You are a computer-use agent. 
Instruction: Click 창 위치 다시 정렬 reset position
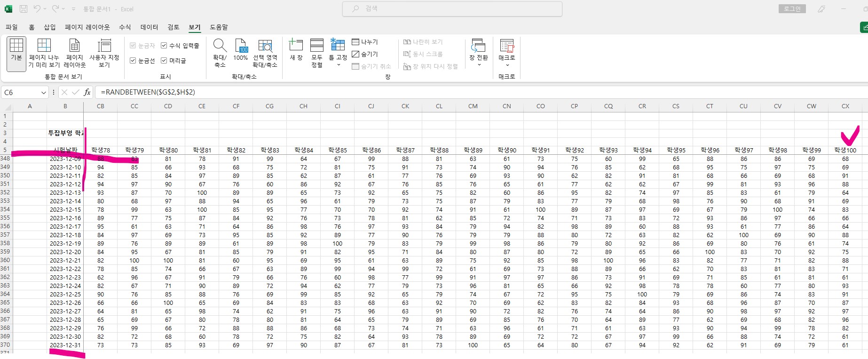[x=430, y=66]
